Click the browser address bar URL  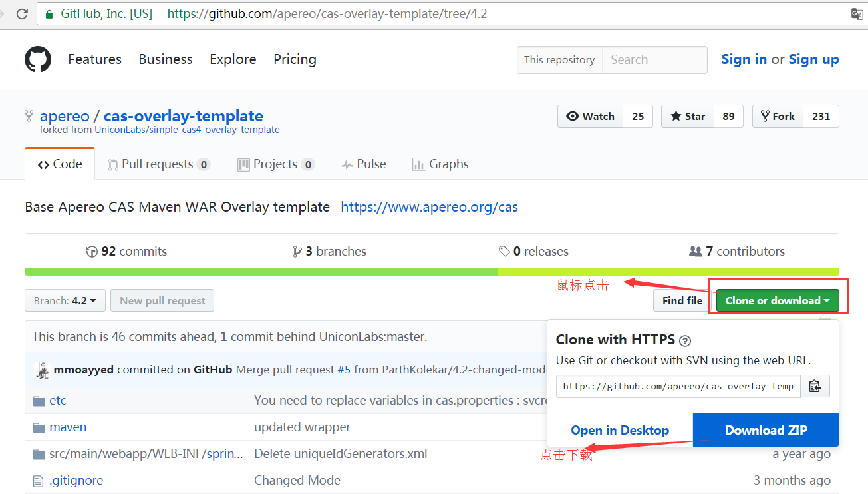click(x=327, y=13)
